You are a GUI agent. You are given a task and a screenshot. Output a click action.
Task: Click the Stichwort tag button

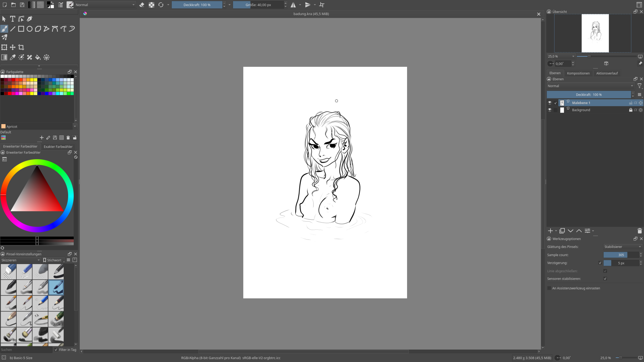54,260
